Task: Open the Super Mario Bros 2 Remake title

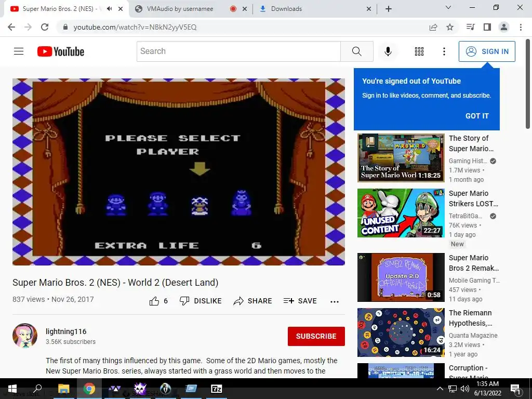Action: (x=474, y=263)
